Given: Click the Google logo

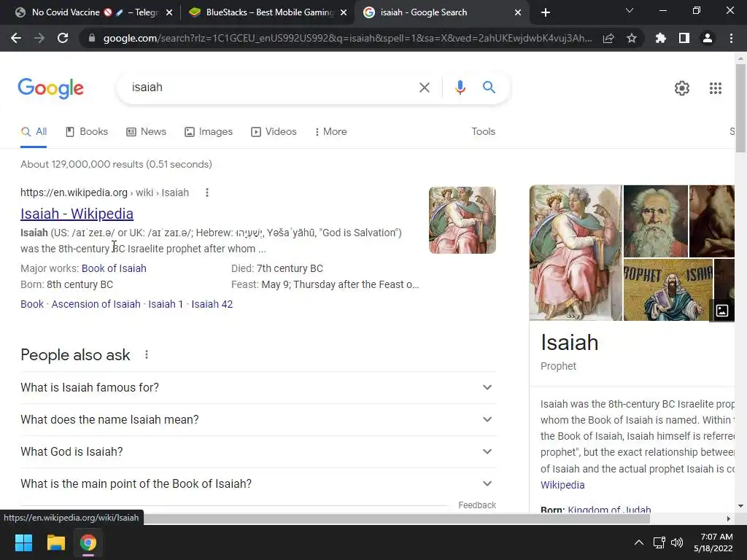Looking at the screenshot, I should [x=50, y=88].
